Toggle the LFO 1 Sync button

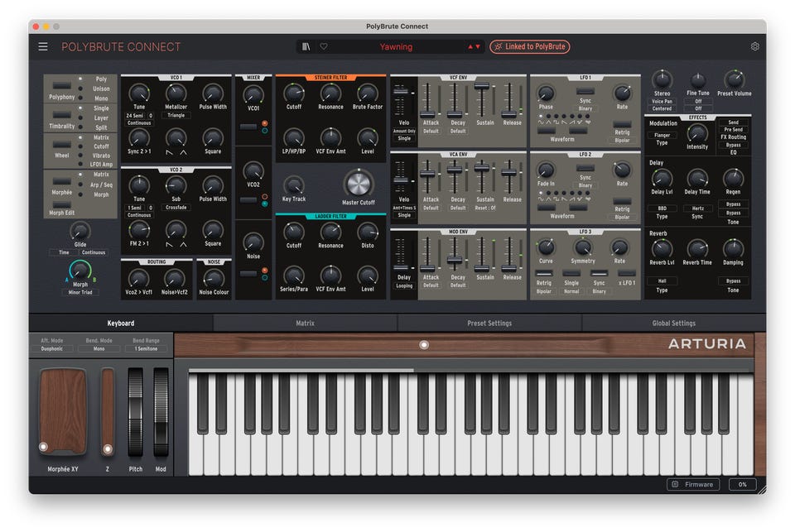tap(585, 92)
